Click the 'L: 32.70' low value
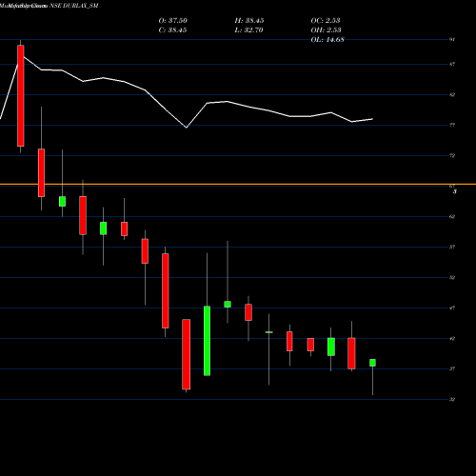Screen dimensions: 476x476 [248, 30]
